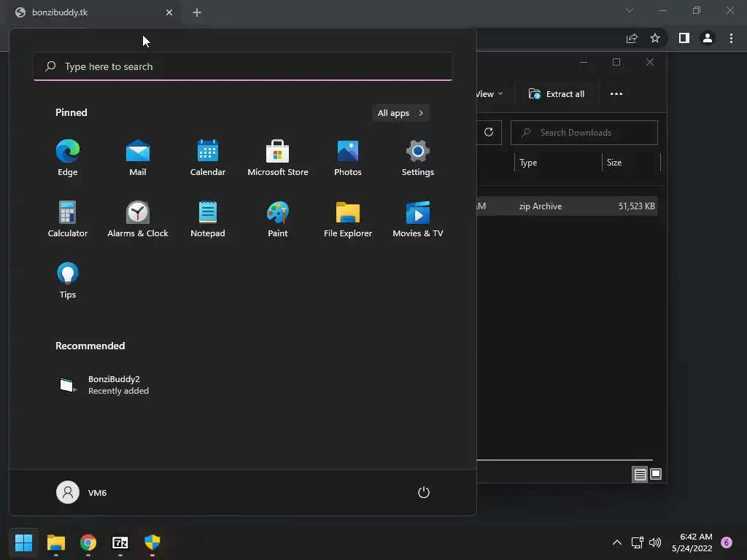Viewport: 747px width, 560px height.
Task: Close the bonzibuddy.tk tab
Action: coord(169,12)
